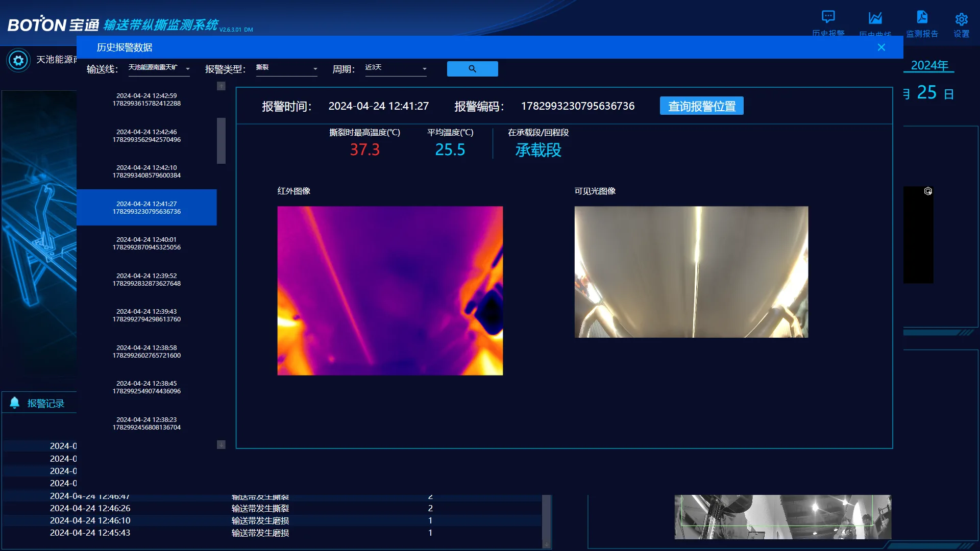The image size is (980, 551).
Task: Click the 报警记录 panel header
Action: [x=40, y=403]
